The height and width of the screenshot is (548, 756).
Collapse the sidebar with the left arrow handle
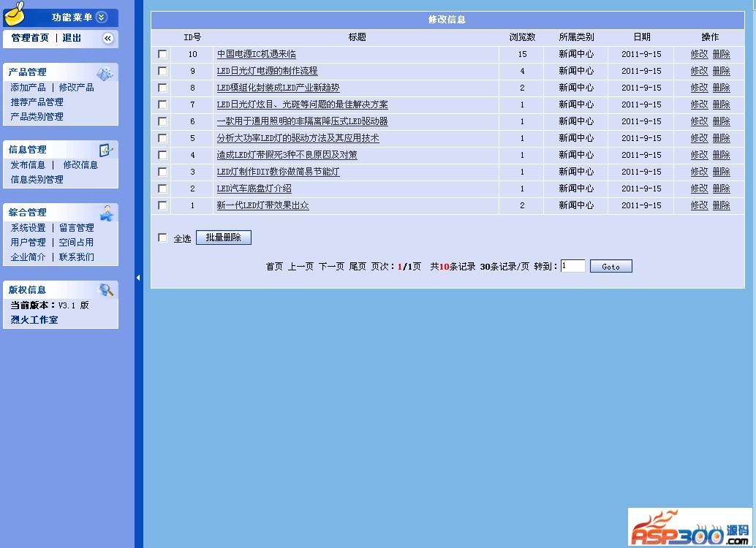tap(138, 278)
